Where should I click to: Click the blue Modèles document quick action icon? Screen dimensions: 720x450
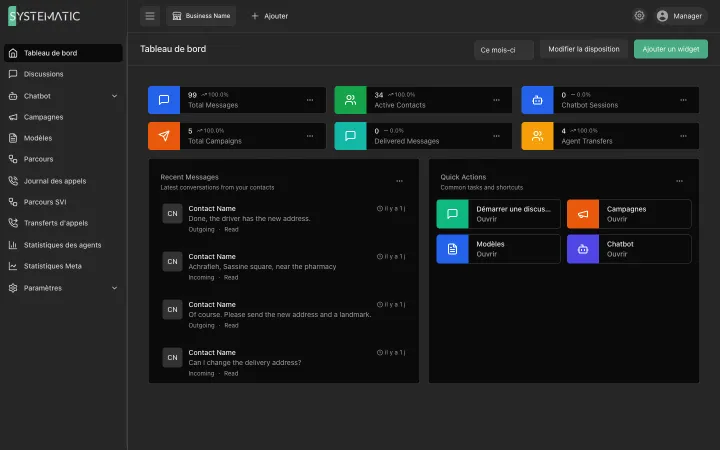coord(452,249)
